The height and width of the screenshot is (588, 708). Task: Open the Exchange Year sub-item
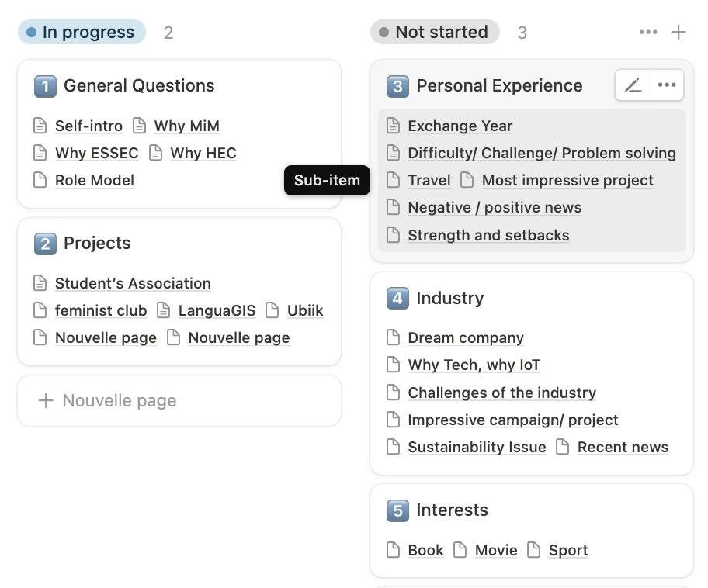(460, 126)
